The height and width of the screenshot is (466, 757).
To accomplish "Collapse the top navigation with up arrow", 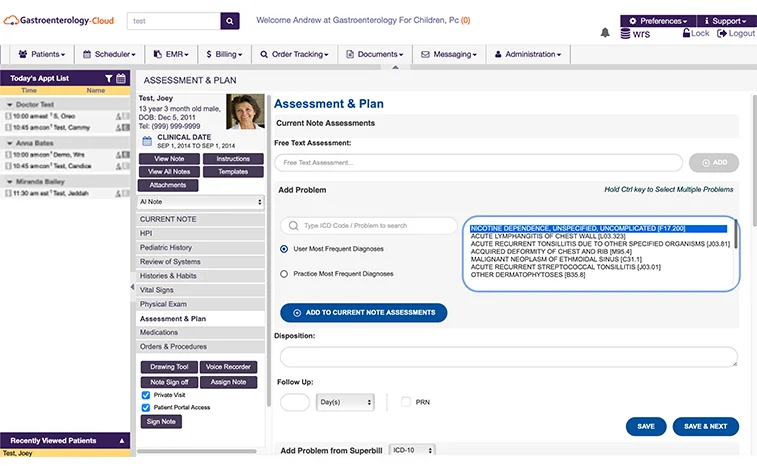I will [395, 67].
